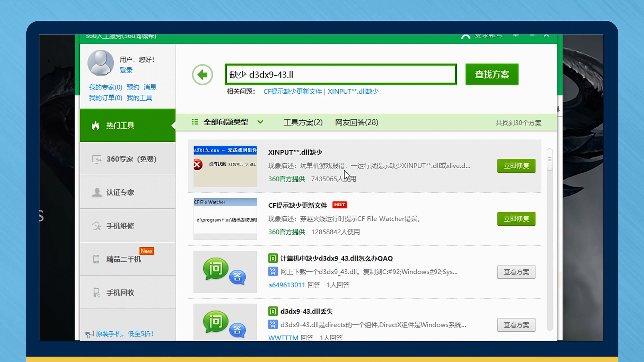Open the title bar menu dropdown arrow
Viewport: 644px width, 362px height.
pos(516,36)
